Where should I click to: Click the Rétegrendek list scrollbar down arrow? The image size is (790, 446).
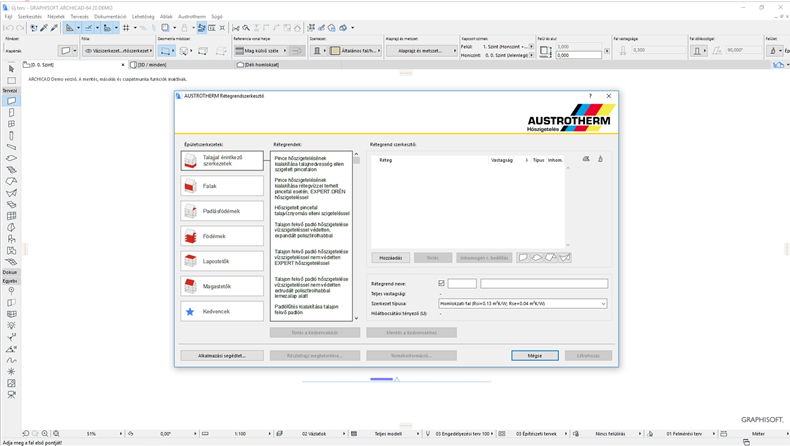pos(357,318)
